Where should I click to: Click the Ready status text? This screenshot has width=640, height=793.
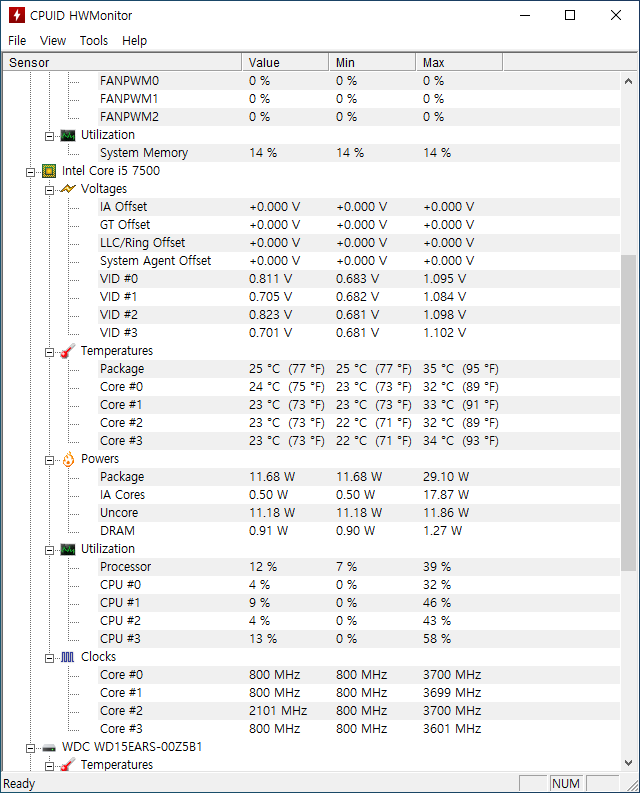click(19, 784)
